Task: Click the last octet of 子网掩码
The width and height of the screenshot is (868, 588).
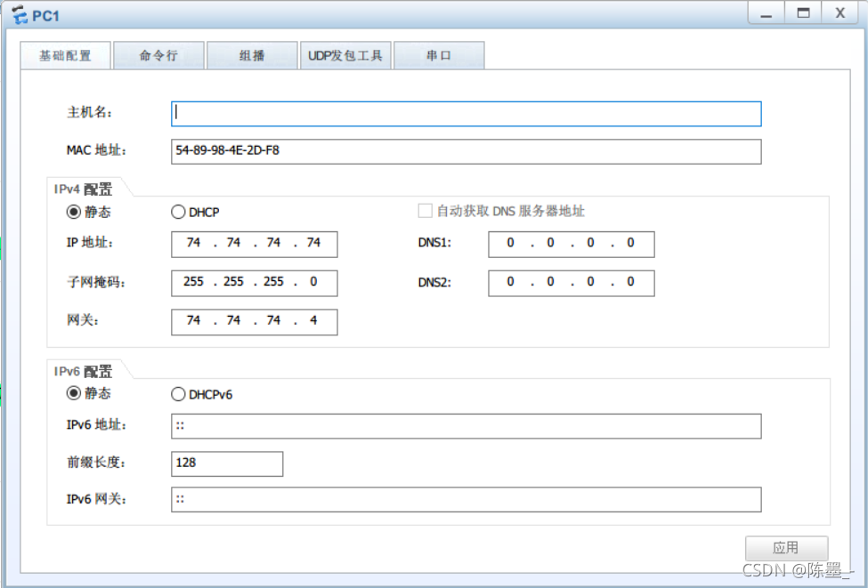Action: coord(314,282)
